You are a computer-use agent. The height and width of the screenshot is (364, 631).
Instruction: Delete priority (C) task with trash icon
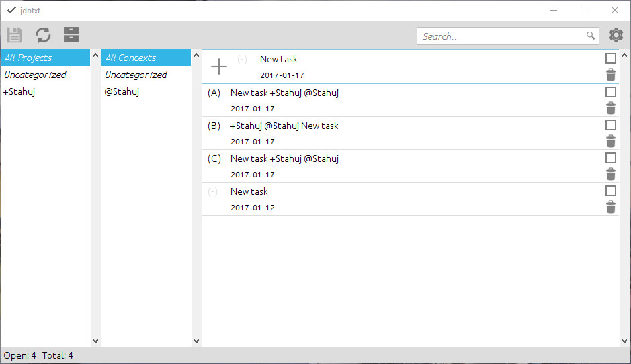coord(610,174)
